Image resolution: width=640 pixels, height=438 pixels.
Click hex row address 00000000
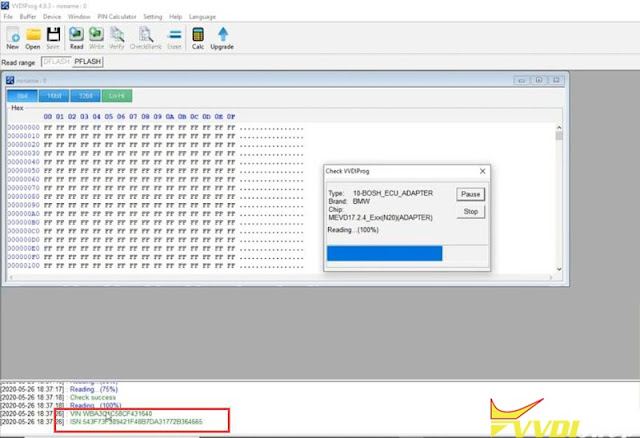[24, 128]
